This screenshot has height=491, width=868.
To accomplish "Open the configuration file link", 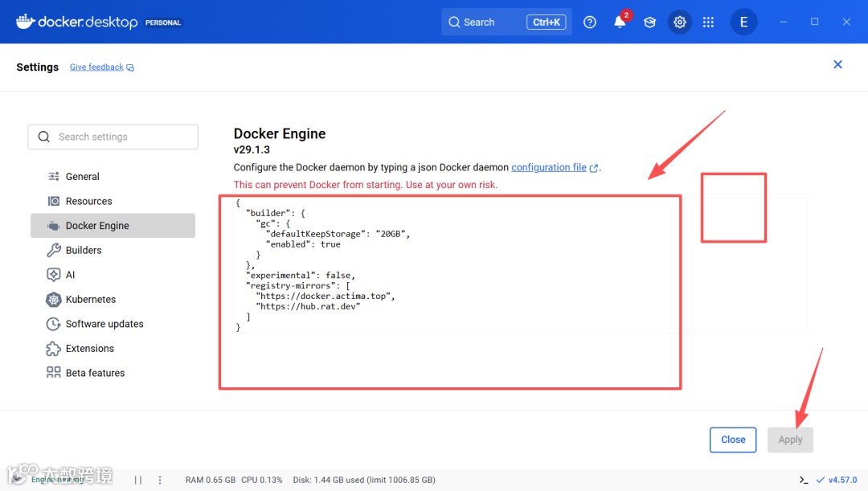I will coord(549,167).
